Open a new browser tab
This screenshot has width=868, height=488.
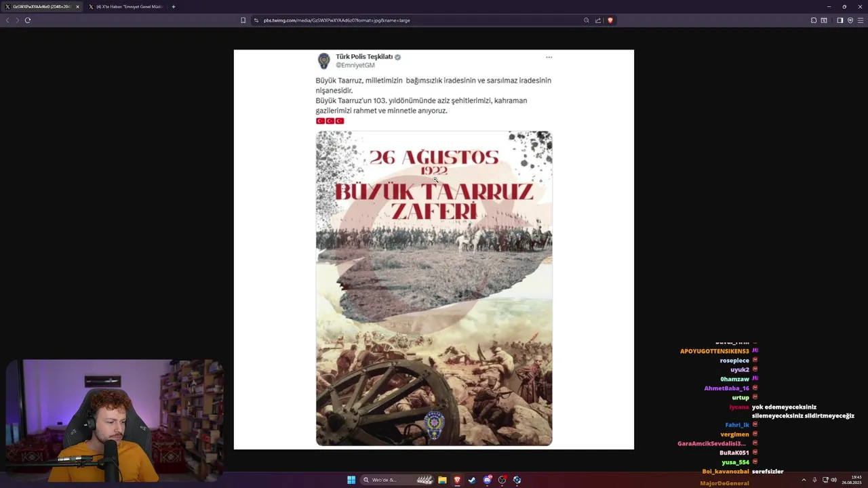[x=174, y=7]
